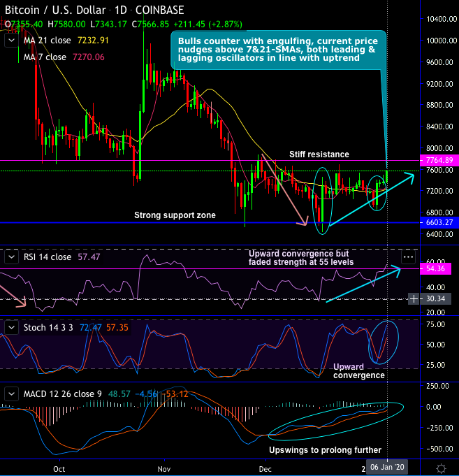Collapse the Stoch 14 3 3 legend

tap(11, 328)
